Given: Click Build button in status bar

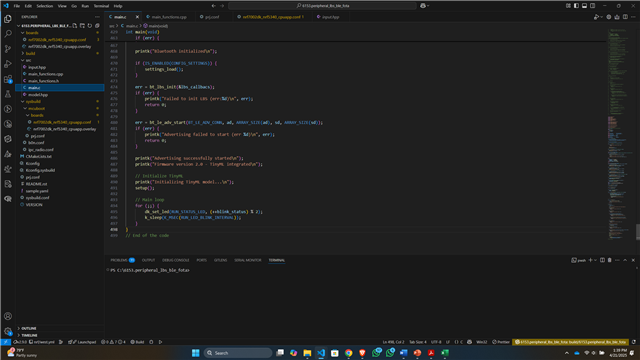Looking at the screenshot, I should 137,342.
